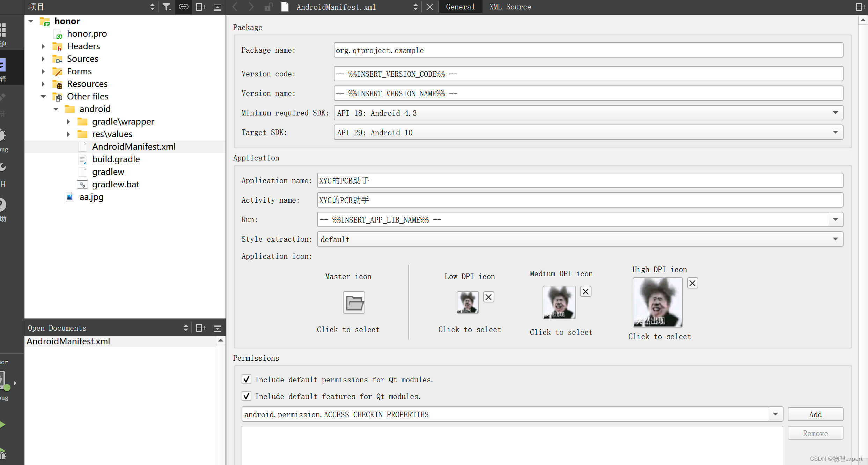Remove the Medium DPI icon with X
868x465 pixels.
pos(586,291)
